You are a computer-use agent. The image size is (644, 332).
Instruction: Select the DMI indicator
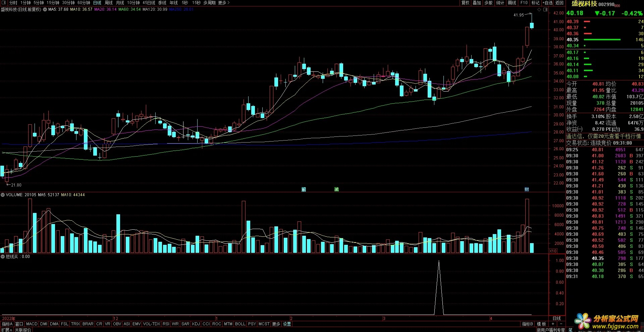point(44,324)
